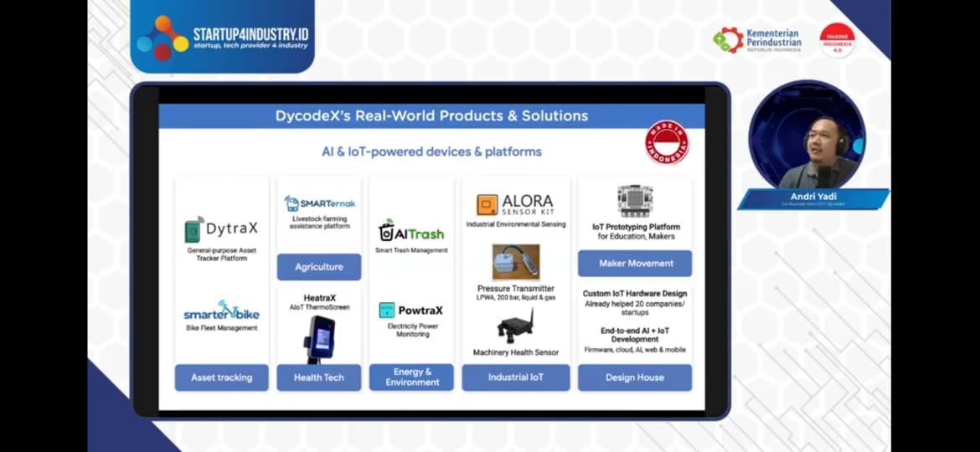Click the Agriculture category button
Image resolution: width=980 pixels, height=452 pixels.
pos(318,267)
